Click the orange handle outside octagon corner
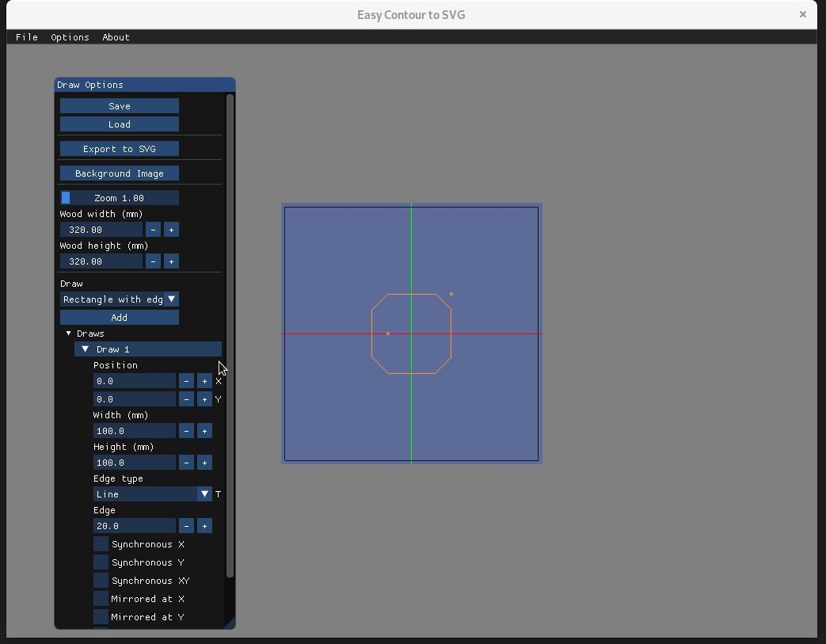Viewport: 826px width, 644px height. [451, 294]
